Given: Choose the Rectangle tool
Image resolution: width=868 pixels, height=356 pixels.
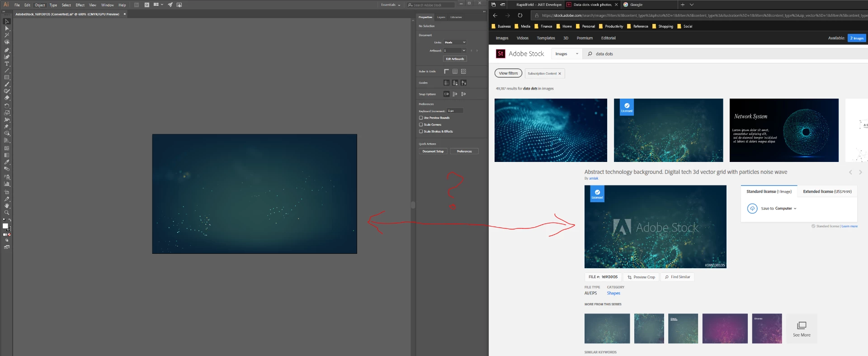Looking at the screenshot, I should click(7, 77).
